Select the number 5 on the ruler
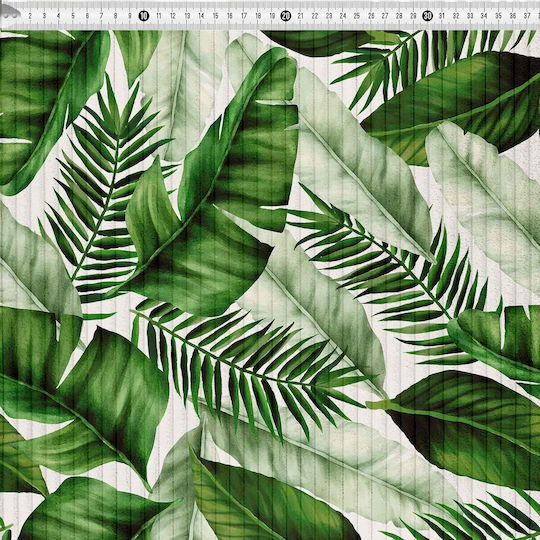540x540 pixels. click(73, 16)
